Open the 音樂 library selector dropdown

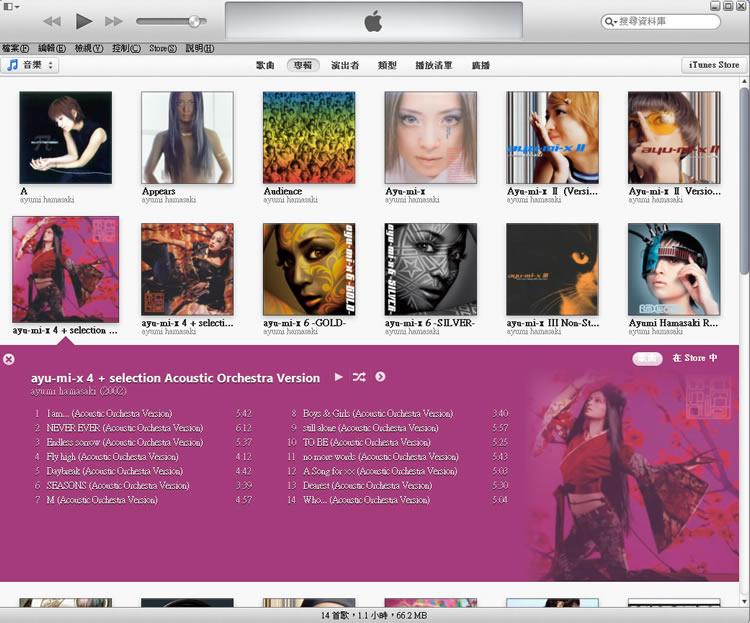[31, 65]
